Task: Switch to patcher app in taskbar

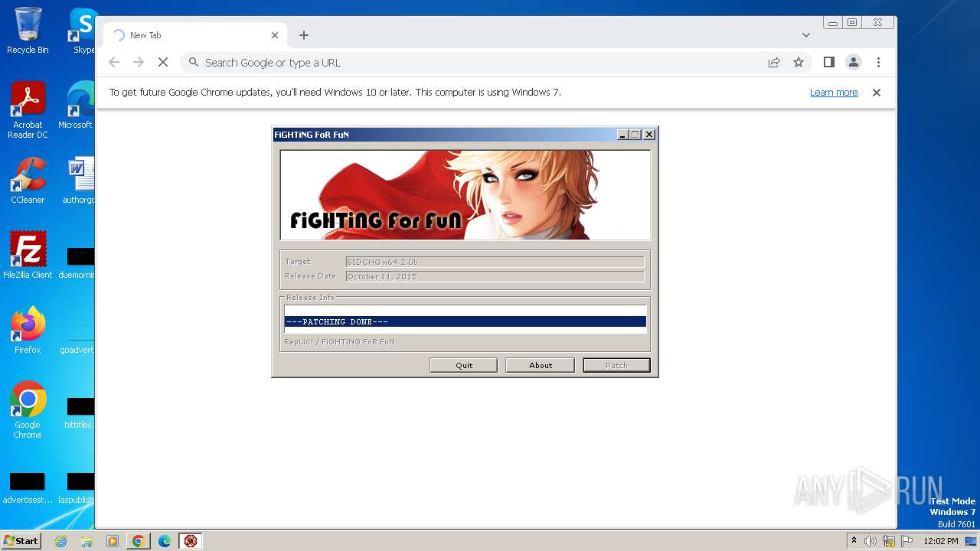Action: click(191, 541)
